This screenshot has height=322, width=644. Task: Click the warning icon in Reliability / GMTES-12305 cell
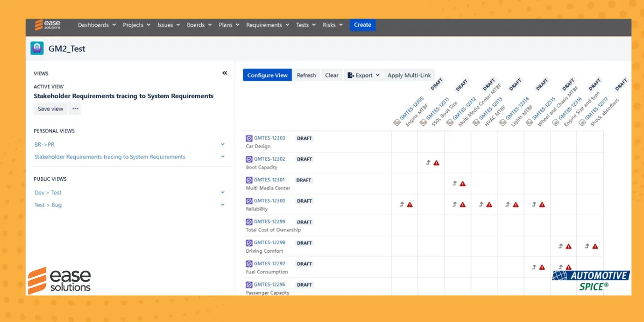[410, 205]
